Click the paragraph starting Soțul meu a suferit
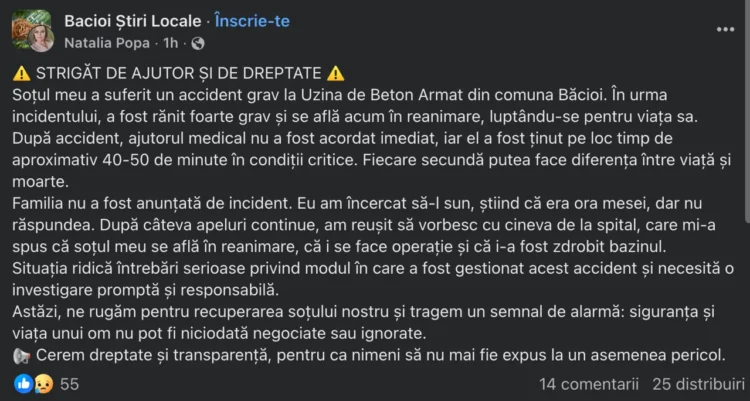Screen dimensions: 750x401 (370, 138)
